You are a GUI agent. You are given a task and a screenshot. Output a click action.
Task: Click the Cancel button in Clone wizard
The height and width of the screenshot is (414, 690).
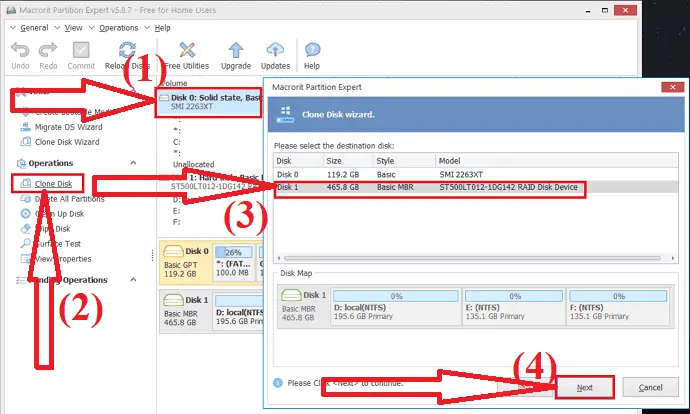click(650, 387)
